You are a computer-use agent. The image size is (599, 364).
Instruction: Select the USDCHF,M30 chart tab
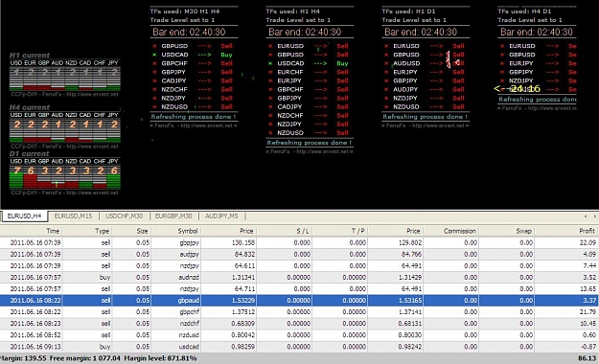point(124,216)
